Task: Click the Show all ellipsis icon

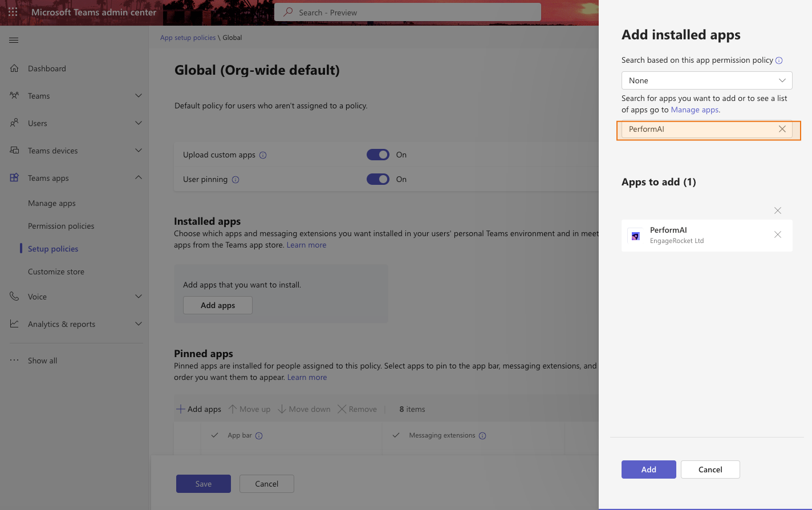Action: [14, 361]
